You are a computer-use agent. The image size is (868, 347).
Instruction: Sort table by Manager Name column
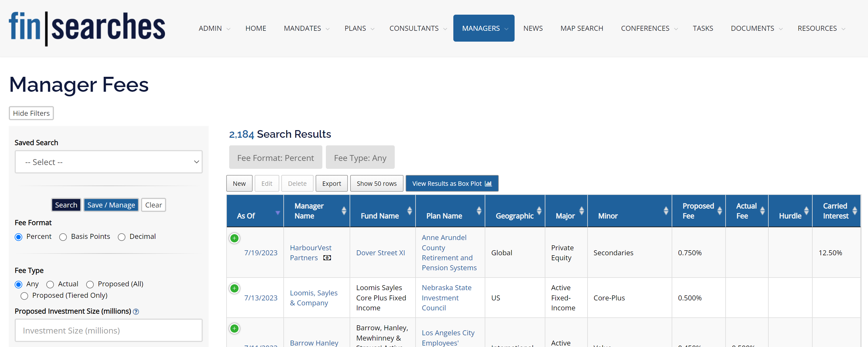coord(344,211)
